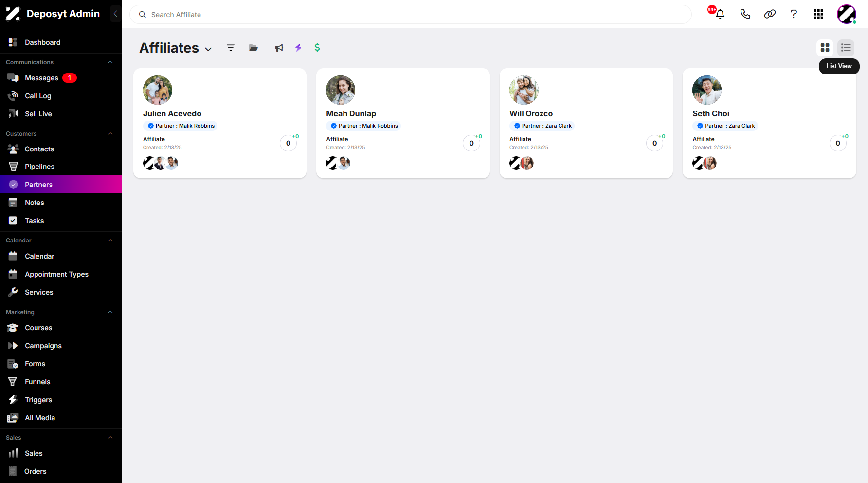
Task: Switch to grid card view
Action: [x=825, y=47]
